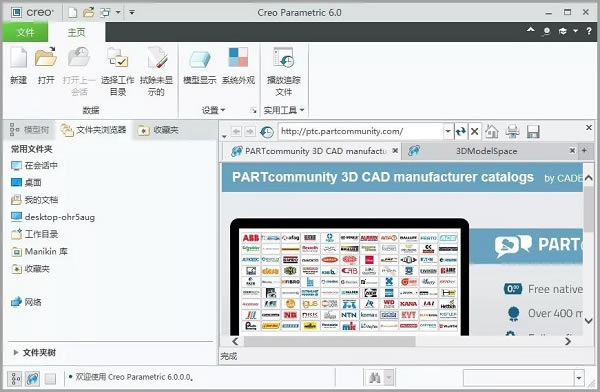Open the selection filter dropdown in status bar
The width and height of the screenshot is (600, 392).
[x=579, y=378]
